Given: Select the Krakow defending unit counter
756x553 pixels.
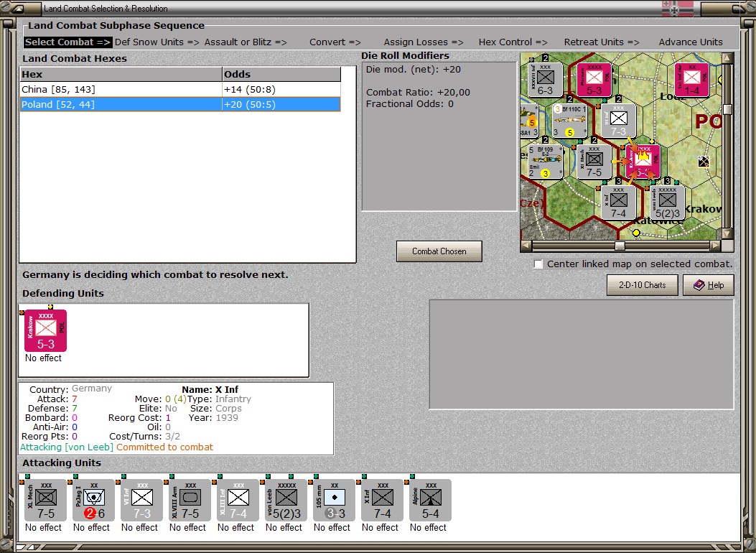Looking at the screenshot, I should coord(46,331).
